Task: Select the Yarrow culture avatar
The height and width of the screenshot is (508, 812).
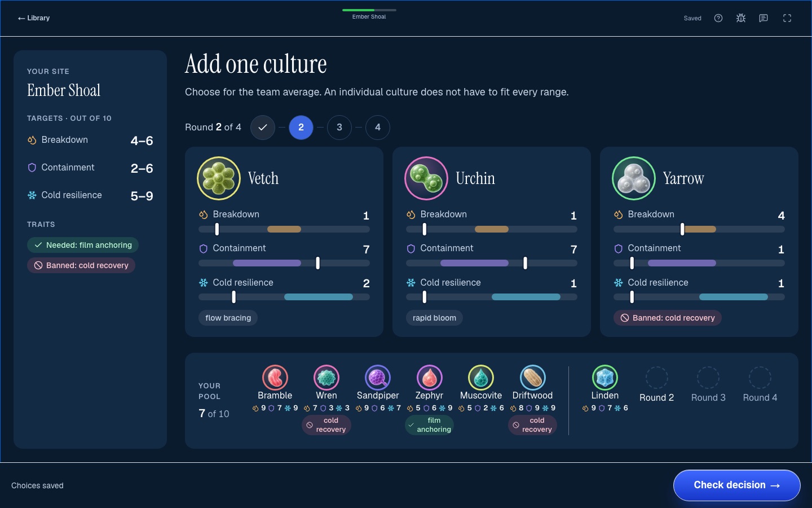Action: (634, 178)
